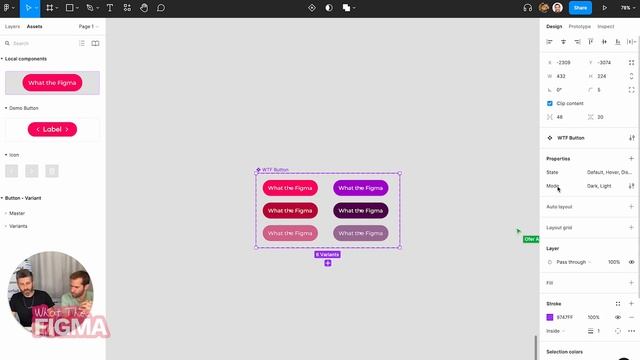The height and width of the screenshot is (360, 640).
Task: Click the contrast mask icon
Action: [329, 8]
